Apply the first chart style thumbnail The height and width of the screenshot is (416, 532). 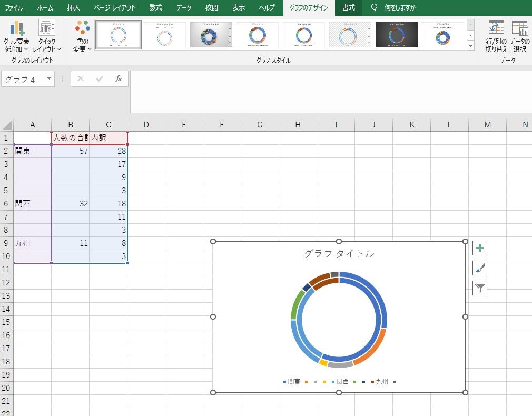click(x=119, y=35)
